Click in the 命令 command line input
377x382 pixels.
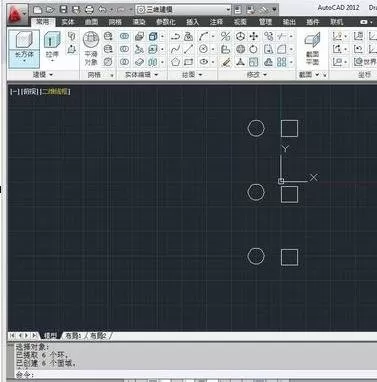[196, 375]
